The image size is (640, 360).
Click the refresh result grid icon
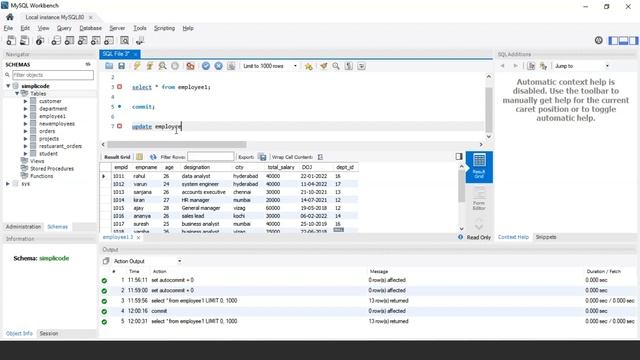tap(153, 157)
